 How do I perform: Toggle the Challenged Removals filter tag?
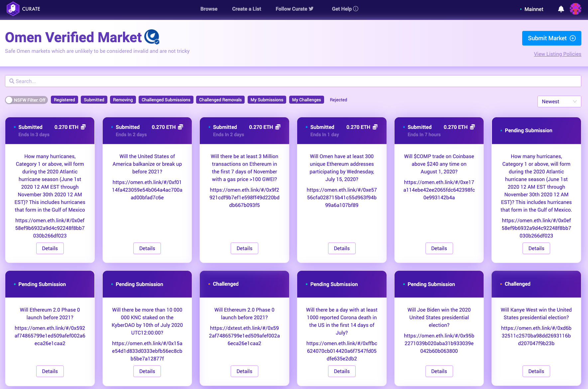220,100
